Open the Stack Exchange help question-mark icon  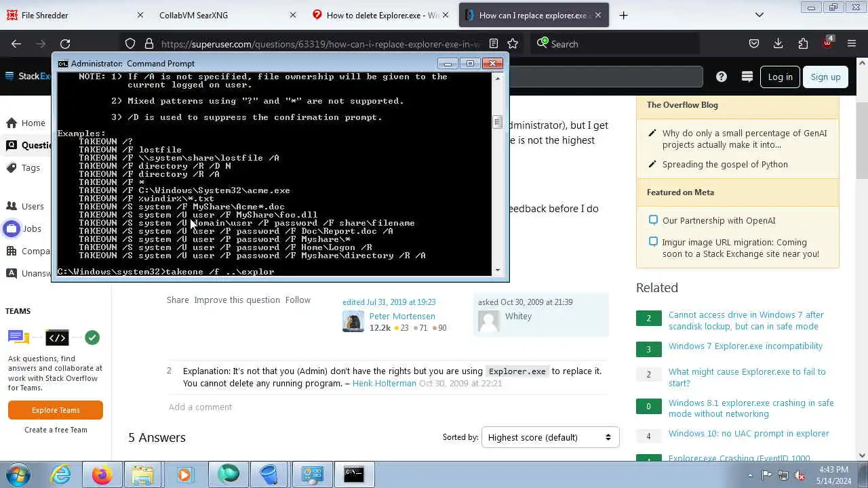click(x=722, y=77)
